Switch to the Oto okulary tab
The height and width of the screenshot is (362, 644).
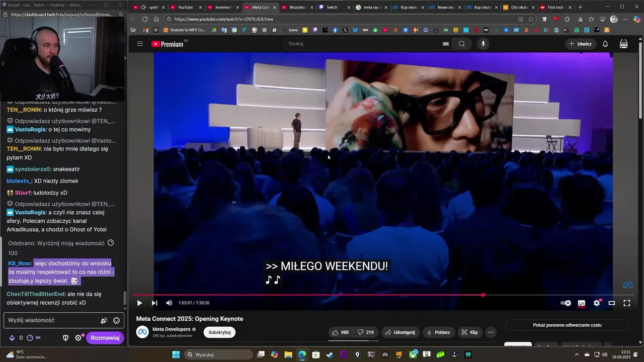point(519,7)
